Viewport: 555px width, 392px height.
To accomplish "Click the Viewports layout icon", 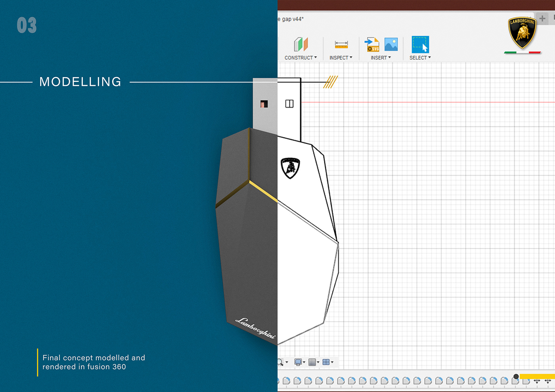I will (x=326, y=362).
